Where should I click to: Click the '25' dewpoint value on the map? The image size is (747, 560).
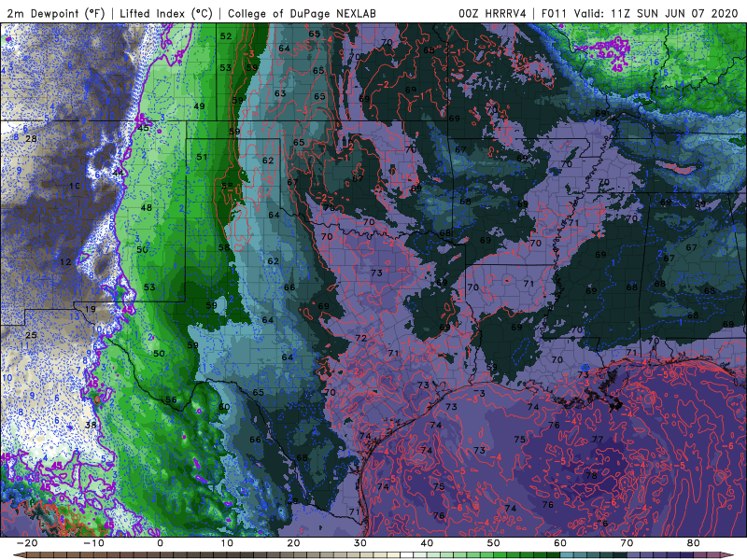(x=31, y=335)
